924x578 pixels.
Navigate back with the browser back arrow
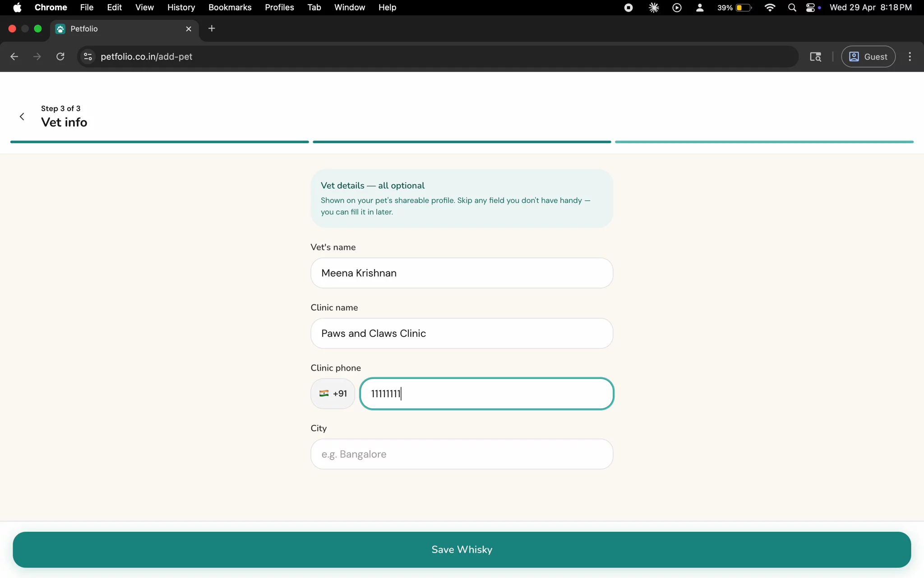coord(14,56)
